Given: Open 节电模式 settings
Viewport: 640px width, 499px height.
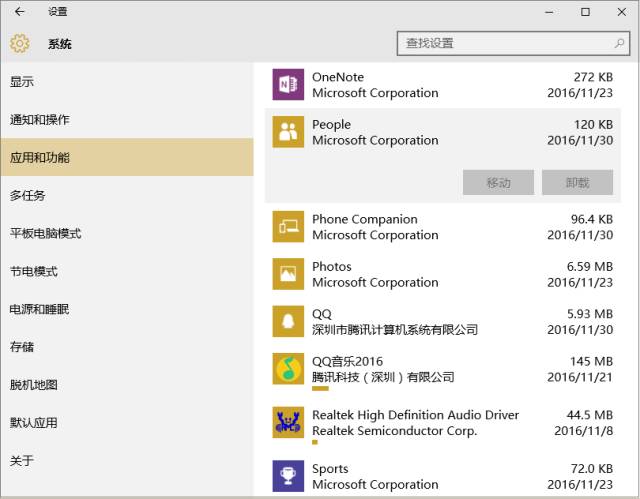Looking at the screenshot, I should pos(127,271).
